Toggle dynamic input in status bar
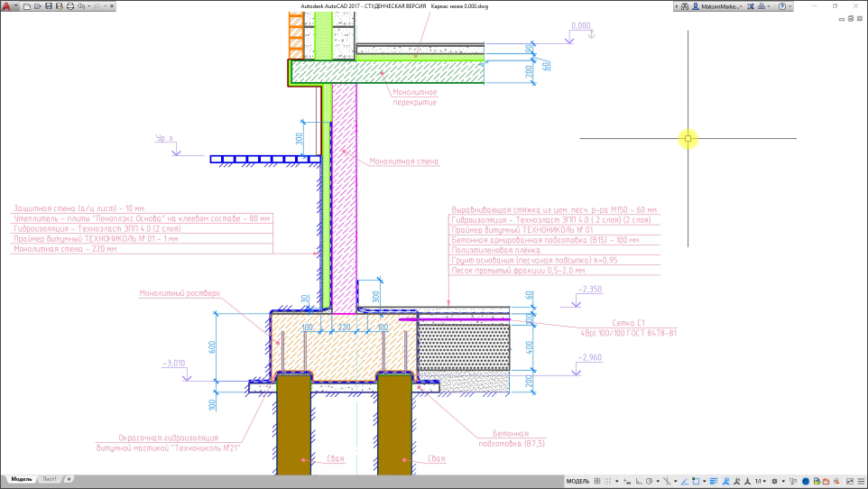The image size is (868, 489). [x=627, y=481]
